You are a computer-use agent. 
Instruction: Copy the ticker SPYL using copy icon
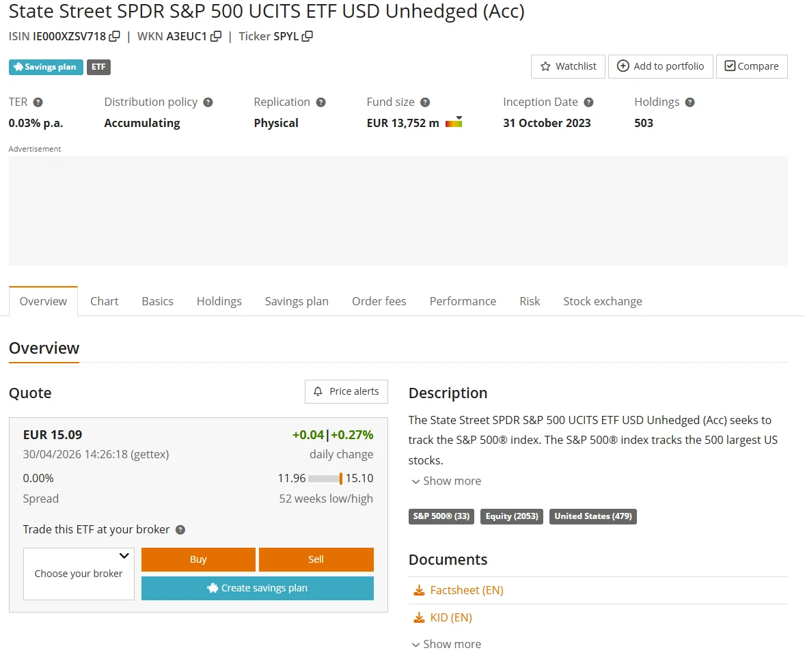point(308,36)
